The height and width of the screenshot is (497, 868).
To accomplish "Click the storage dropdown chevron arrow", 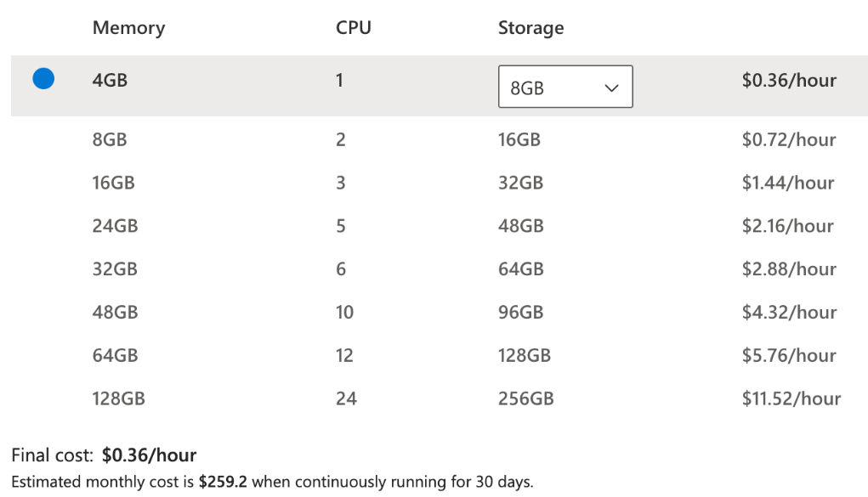I will coord(610,88).
